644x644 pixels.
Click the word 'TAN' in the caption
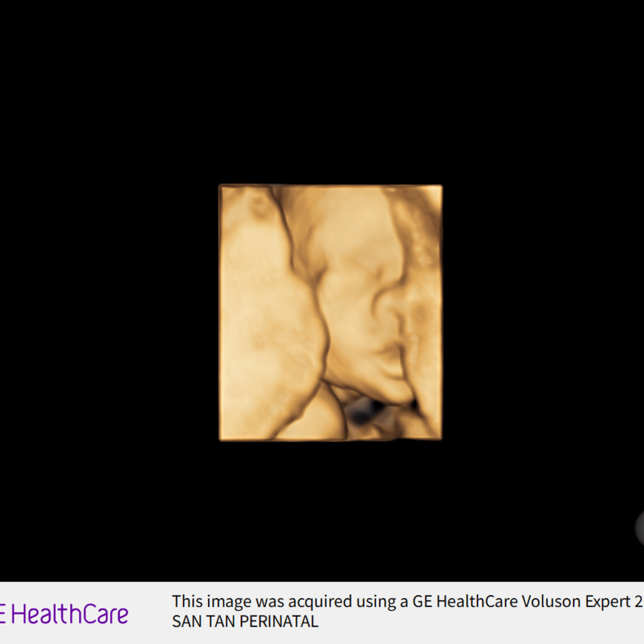coord(221,621)
